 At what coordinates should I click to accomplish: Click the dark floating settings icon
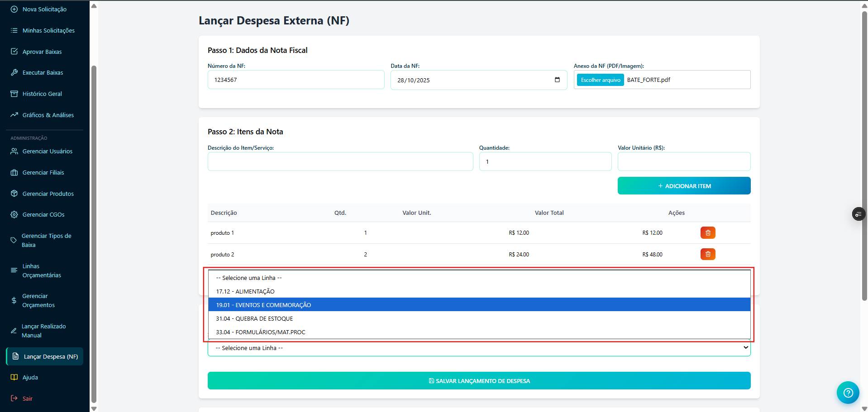point(858,214)
